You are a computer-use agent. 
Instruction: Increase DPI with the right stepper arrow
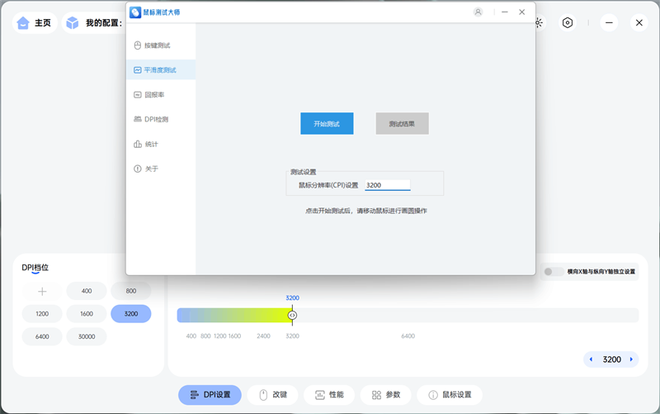pos(632,359)
